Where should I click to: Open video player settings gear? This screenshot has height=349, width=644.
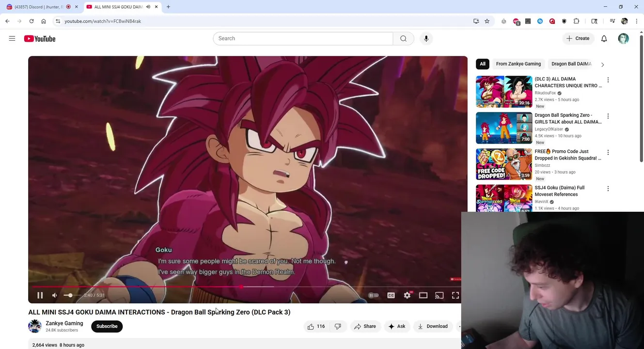407,295
